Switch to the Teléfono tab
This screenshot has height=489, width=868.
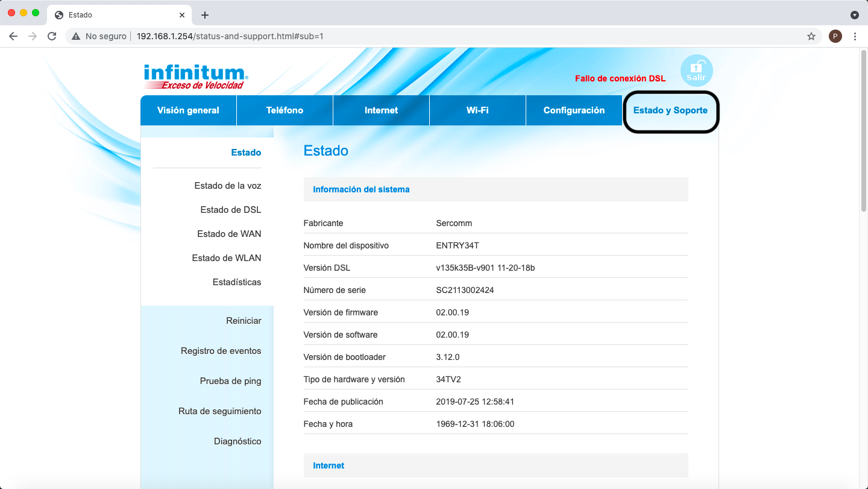click(x=285, y=110)
